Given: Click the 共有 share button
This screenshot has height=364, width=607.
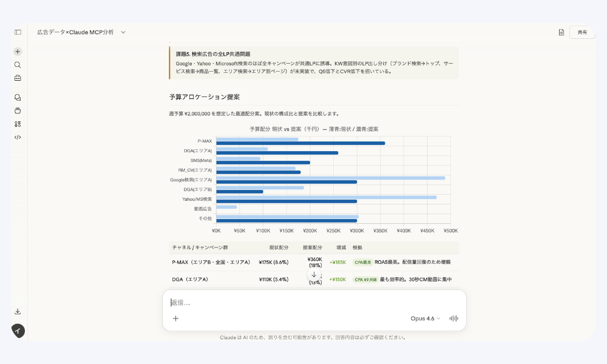Looking at the screenshot, I should point(582,32).
